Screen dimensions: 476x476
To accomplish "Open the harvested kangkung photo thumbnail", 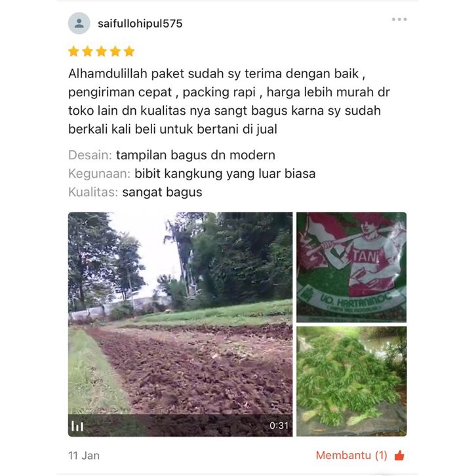I will click(351, 382).
